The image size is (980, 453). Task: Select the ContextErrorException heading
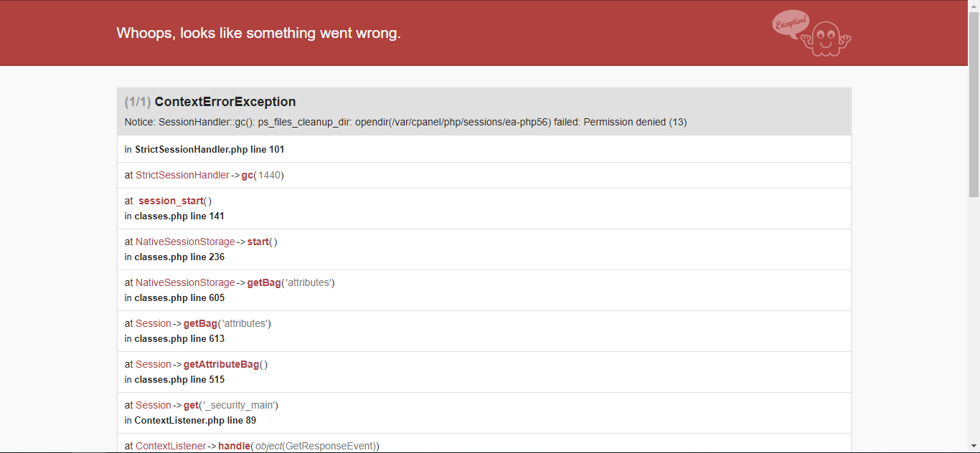click(x=225, y=102)
